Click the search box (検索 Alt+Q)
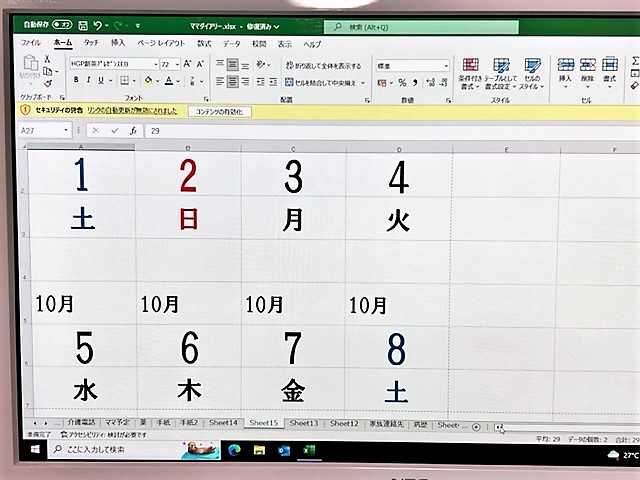Image resolution: width=640 pixels, height=480 pixels. [422, 27]
